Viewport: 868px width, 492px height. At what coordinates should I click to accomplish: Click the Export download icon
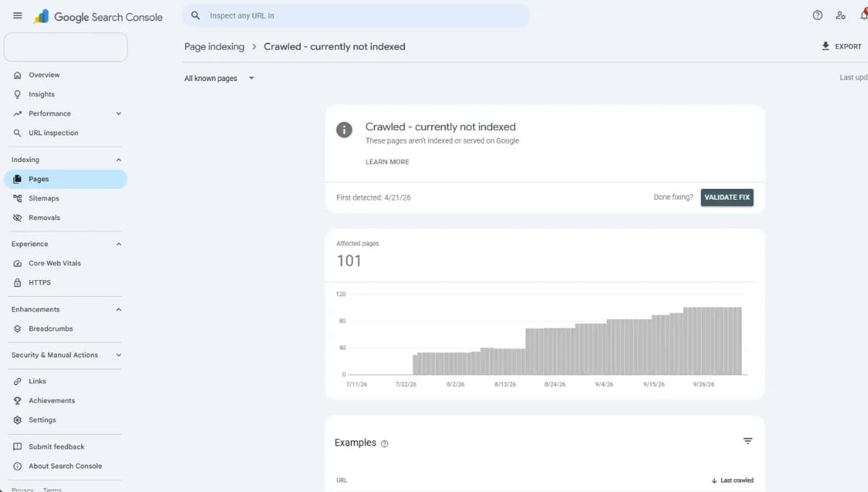click(825, 46)
